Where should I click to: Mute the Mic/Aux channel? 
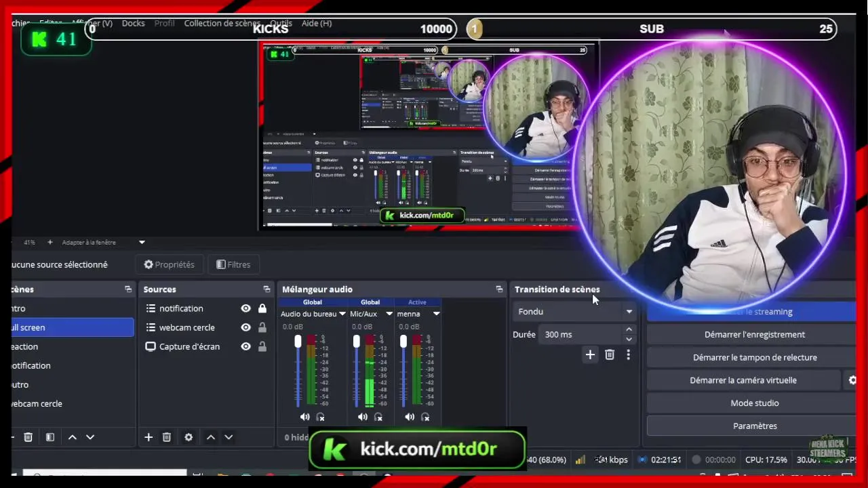[x=363, y=417]
